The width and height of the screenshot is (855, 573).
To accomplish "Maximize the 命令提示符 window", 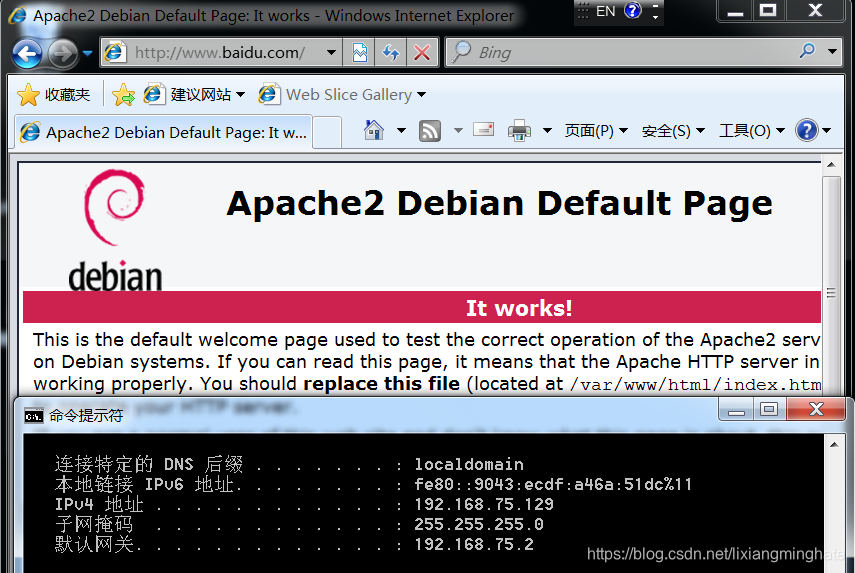I will pyautogui.click(x=769, y=409).
